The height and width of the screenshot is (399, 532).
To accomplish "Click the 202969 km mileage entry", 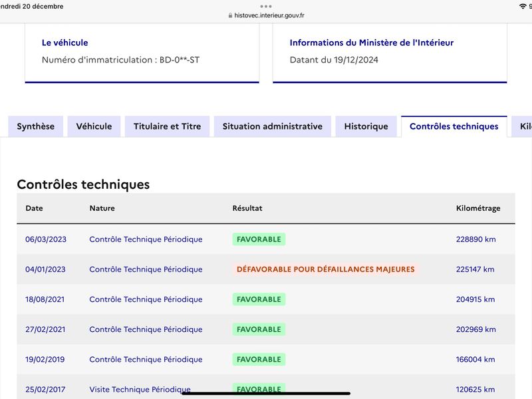I will [x=475, y=329].
